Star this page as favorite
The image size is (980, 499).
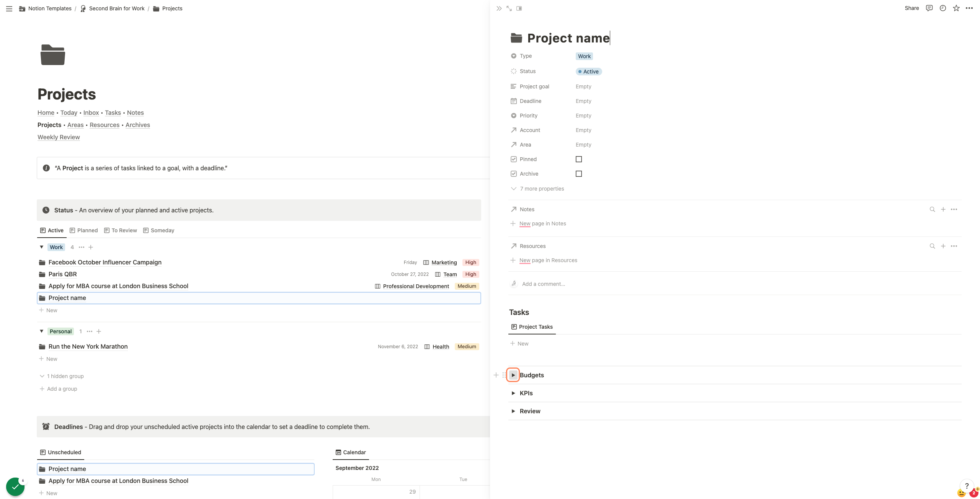[x=956, y=8]
